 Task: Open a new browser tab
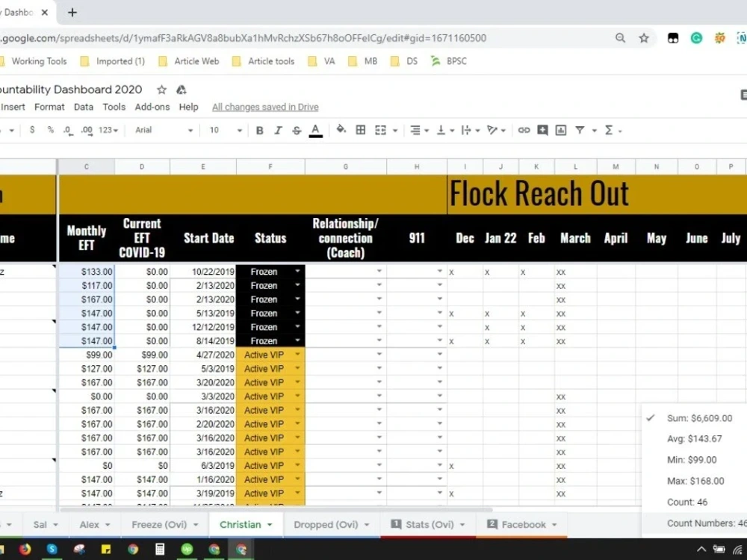[x=72, y=13]
